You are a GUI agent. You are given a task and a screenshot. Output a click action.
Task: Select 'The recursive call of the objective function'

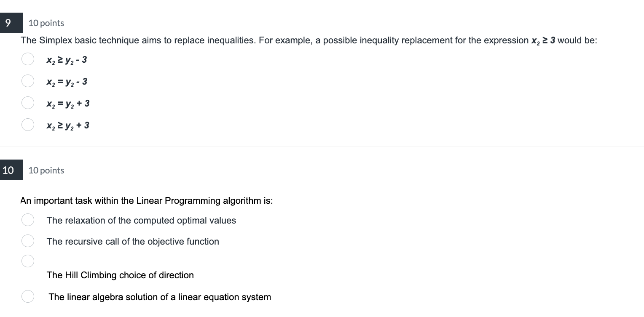point(27,240)
